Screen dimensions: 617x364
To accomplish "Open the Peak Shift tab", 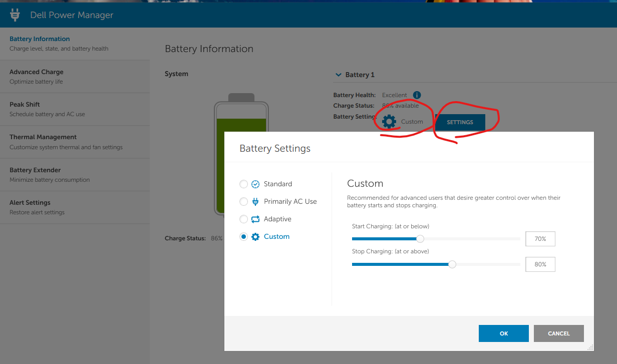I will tap(75, 109).
